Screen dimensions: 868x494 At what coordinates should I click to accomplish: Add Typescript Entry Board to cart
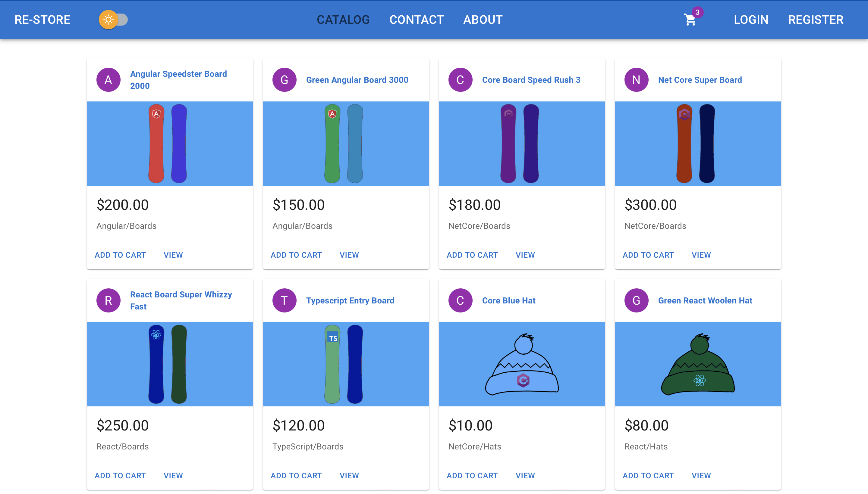tap(296, 475)
